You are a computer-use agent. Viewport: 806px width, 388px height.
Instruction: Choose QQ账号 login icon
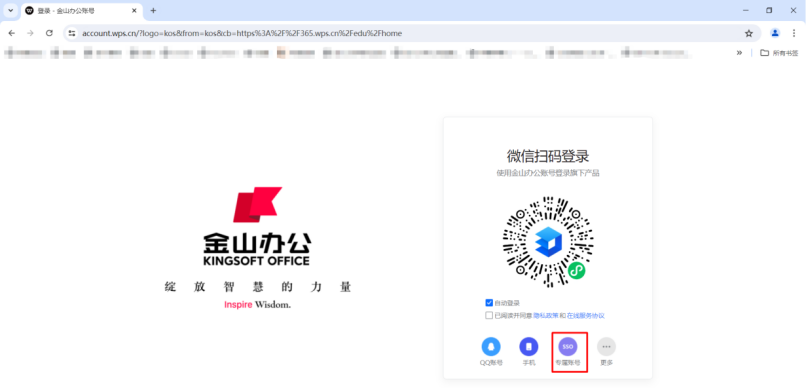click(491, 347)
